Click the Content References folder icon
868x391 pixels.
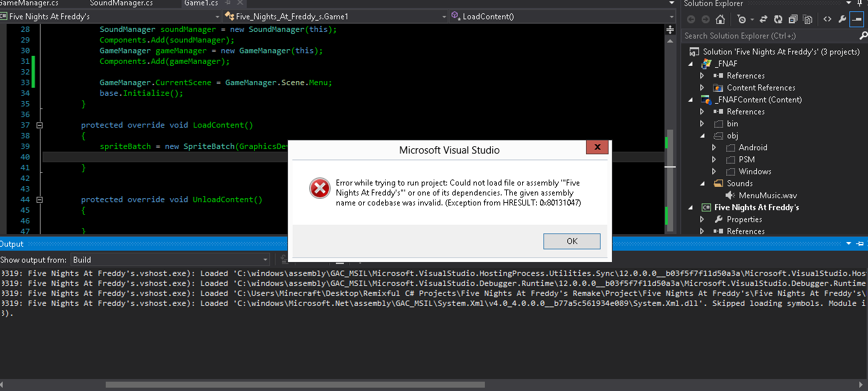click(718, 88)
